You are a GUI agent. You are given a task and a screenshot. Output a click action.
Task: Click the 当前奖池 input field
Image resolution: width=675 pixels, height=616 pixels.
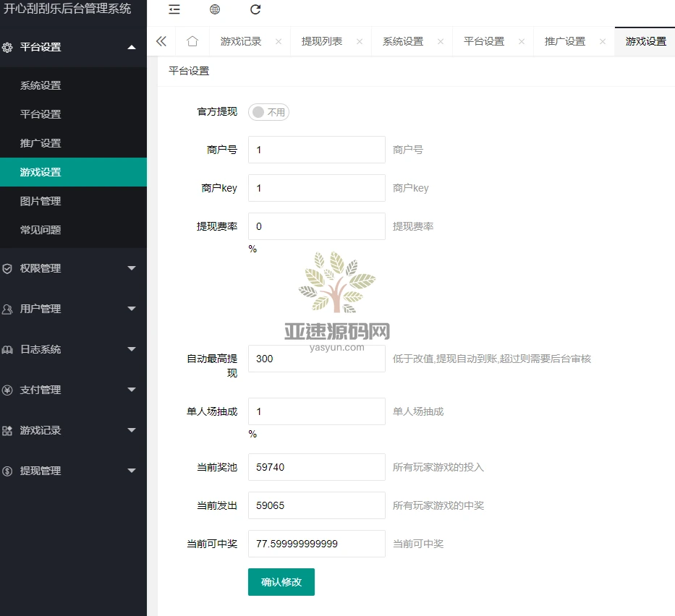pyautogui.click(x=316, y=466)
